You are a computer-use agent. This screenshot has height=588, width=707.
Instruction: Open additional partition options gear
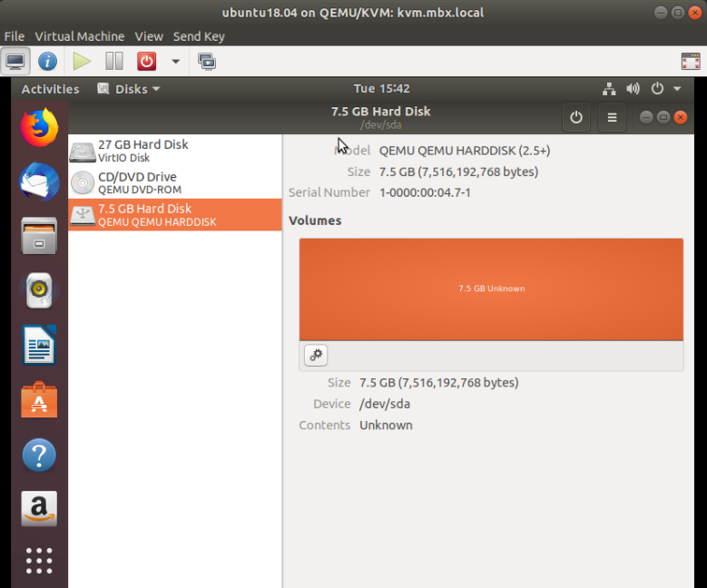tap(316, 356)
